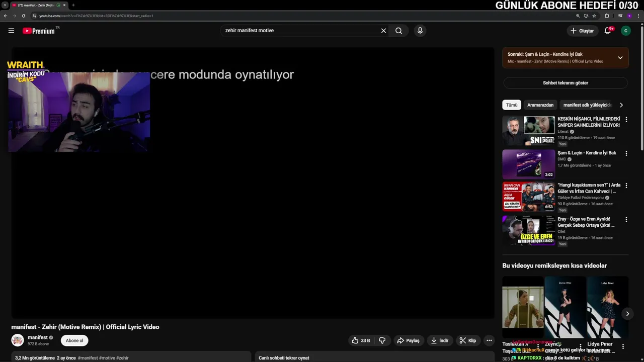The image size is (644, 362).
Task: Open the account avatar menu
Action: (x=625, y=31)
